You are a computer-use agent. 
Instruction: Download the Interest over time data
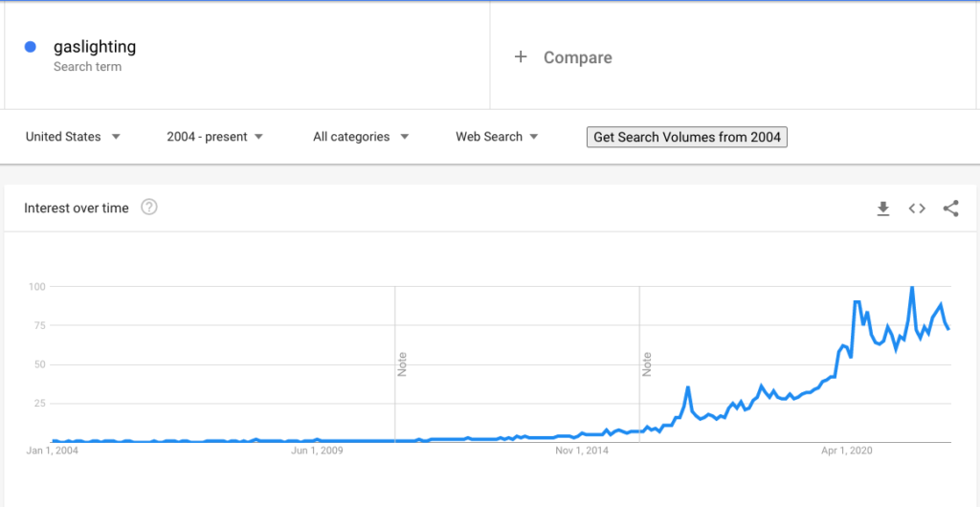point(882,209)
